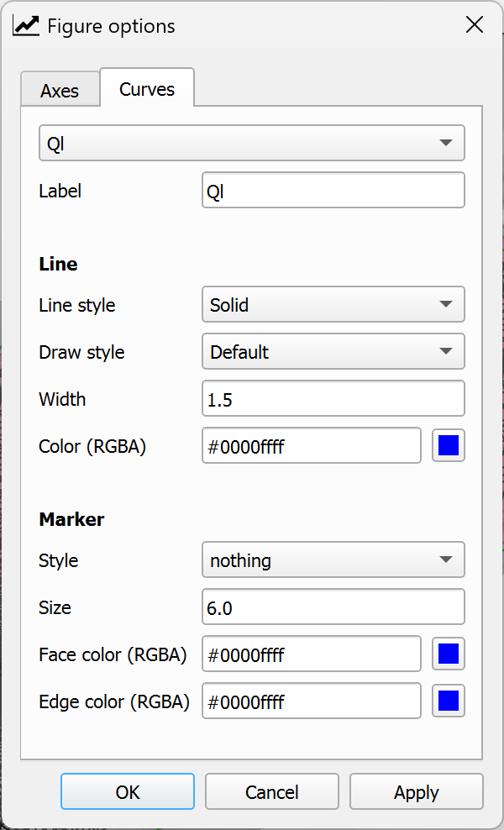Image resolution: width=504 pixels, height=830 pixels.
Task: Click the Label text field
Action: 333,191
